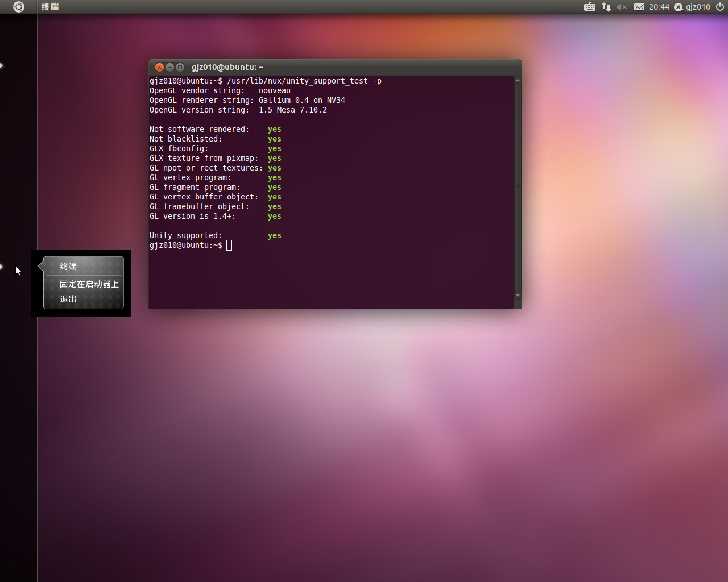Click the 'GL npot or rect textures:' line
This screenshot has width=728, height=582.
(x=216, y=168)
